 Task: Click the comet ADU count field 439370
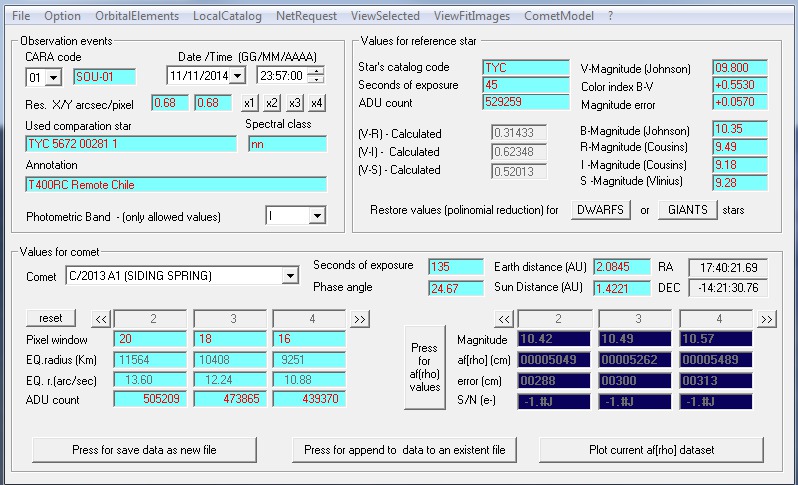point(309,399)
